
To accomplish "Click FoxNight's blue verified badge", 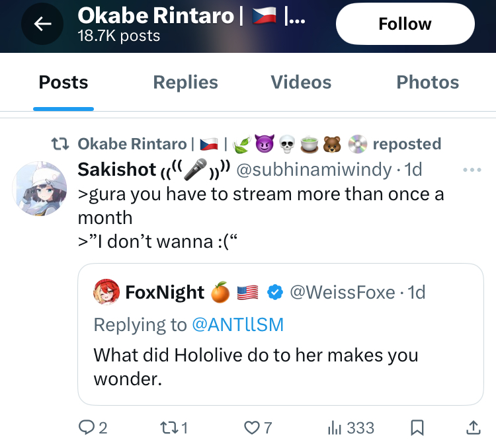I will (x=274, y=292).
